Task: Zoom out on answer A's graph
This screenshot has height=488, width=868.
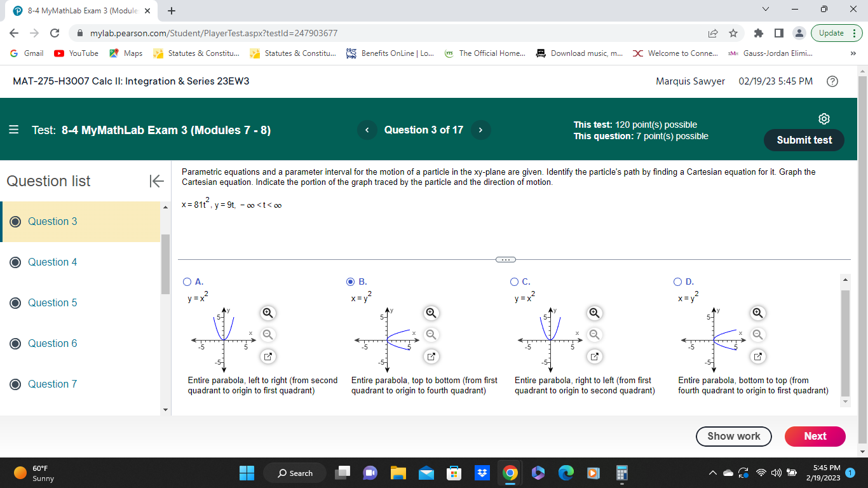Action: click(268, 335)
